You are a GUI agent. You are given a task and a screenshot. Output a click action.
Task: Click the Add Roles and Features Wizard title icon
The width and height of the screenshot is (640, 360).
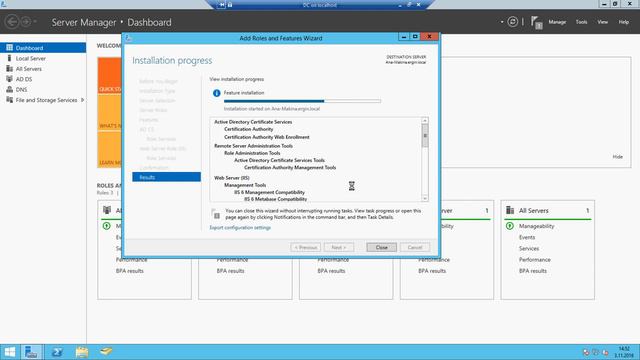click(x=128, y=38)
